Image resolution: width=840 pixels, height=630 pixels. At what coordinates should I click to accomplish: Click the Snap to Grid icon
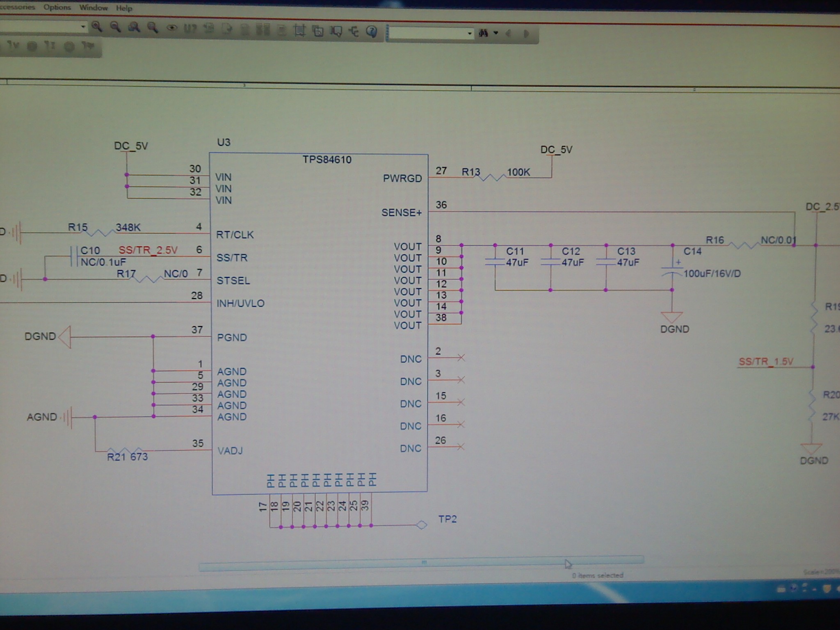[x=300, y=30]
